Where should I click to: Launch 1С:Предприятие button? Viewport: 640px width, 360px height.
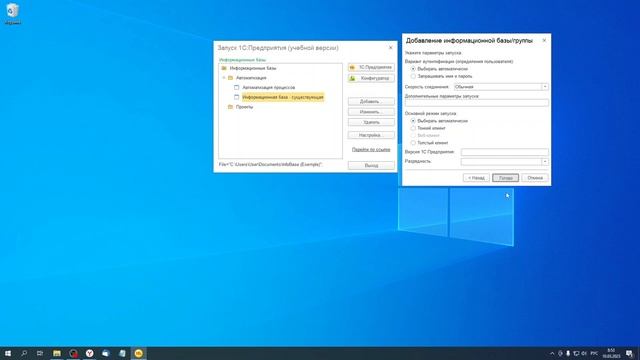pyautogui.click(x=371, y=67)
